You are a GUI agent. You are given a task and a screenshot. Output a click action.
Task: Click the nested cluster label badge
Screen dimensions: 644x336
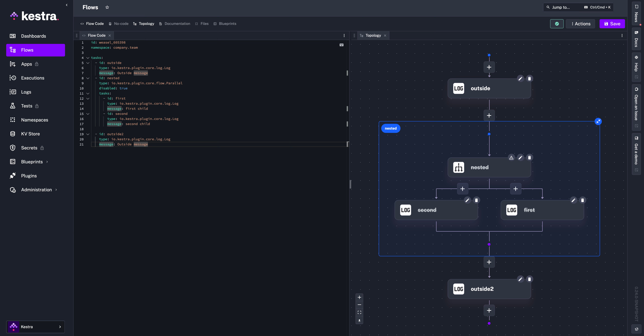[x=391, y=128]
